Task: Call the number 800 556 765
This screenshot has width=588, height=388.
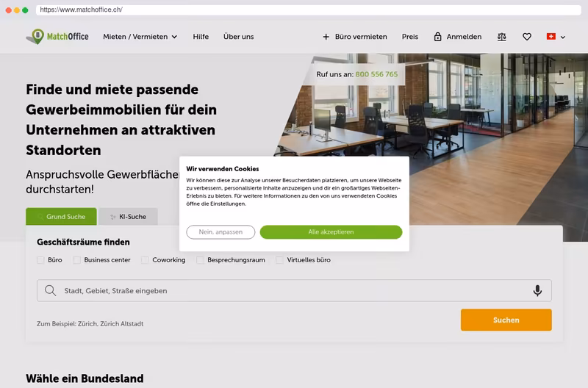Action: [x=376, y=74]
